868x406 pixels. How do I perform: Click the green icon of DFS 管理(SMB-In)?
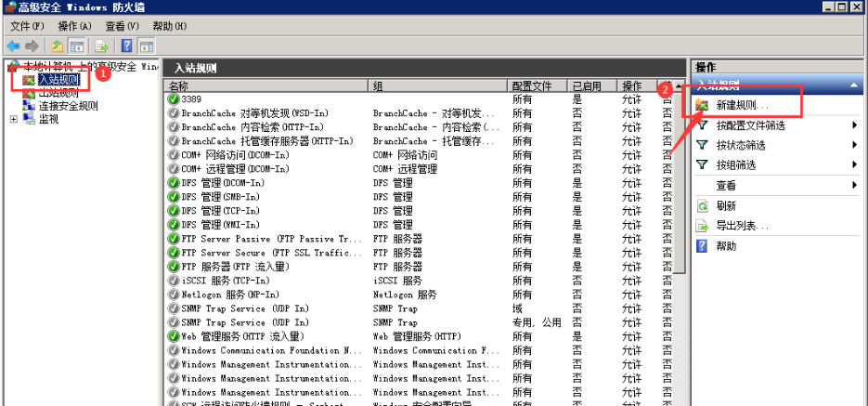tap(174, 197)
